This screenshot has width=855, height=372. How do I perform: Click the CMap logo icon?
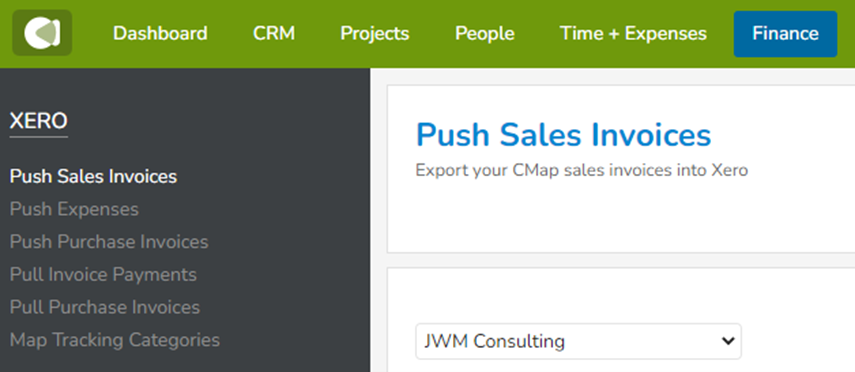click(x=42, y=33)
